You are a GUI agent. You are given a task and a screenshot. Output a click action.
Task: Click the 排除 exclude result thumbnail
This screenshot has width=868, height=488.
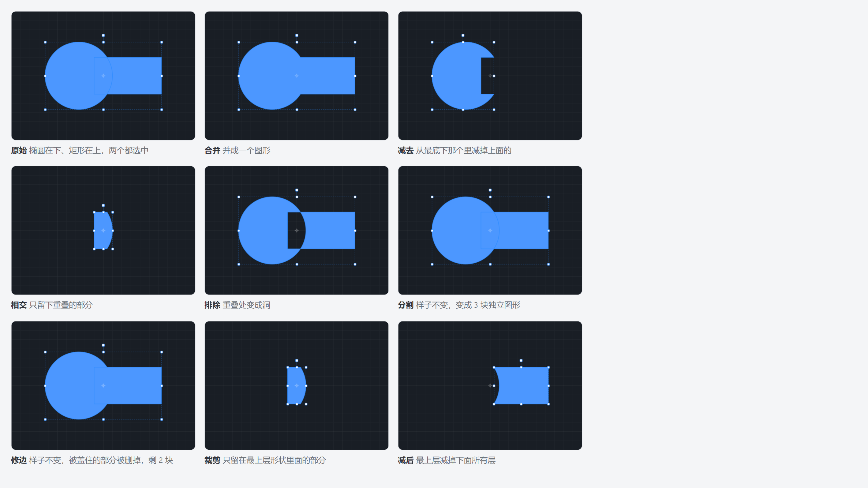297,230
